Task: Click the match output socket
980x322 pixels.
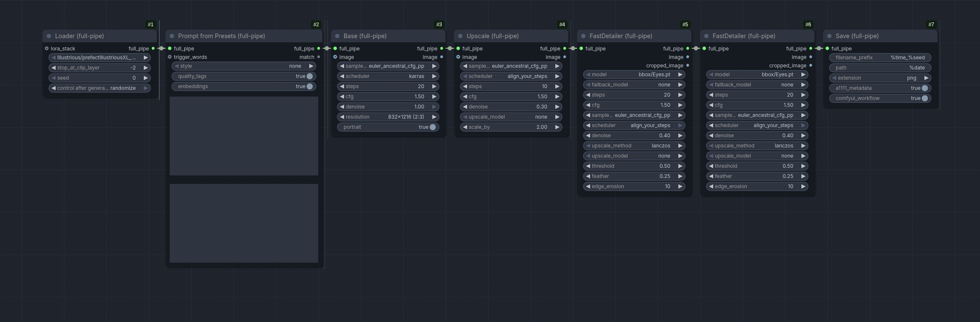Action: pyautogui.click(x=319, y=57)
